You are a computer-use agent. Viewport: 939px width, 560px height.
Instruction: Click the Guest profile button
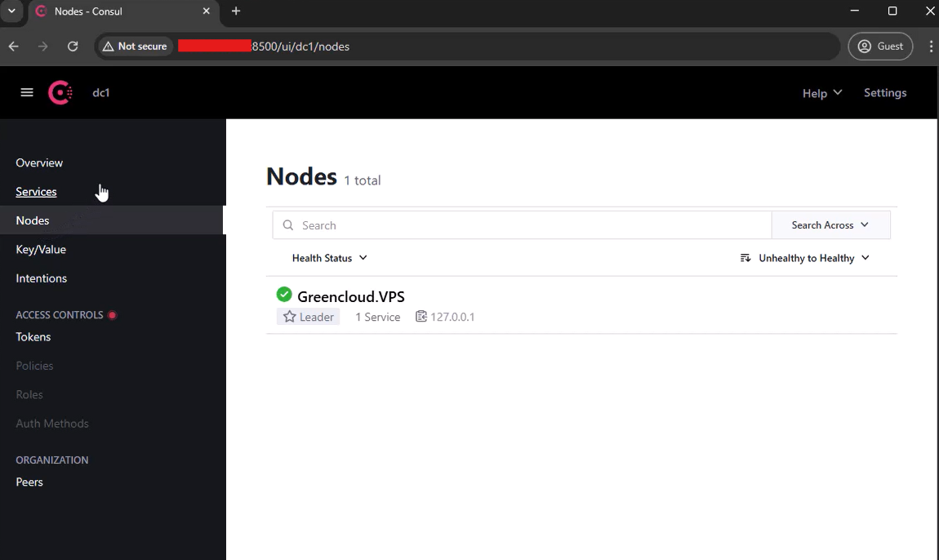pos(879,46)
